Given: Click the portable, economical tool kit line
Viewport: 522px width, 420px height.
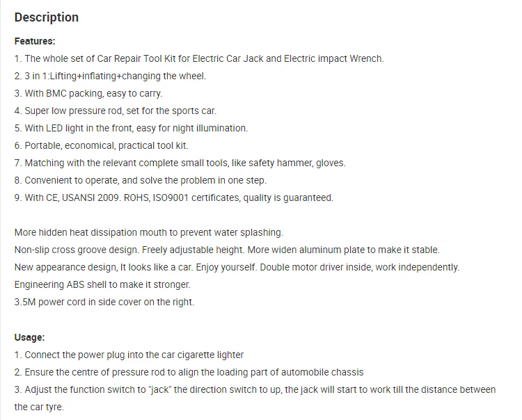Looking at the screenshot, I should click(x=102, y=146).
